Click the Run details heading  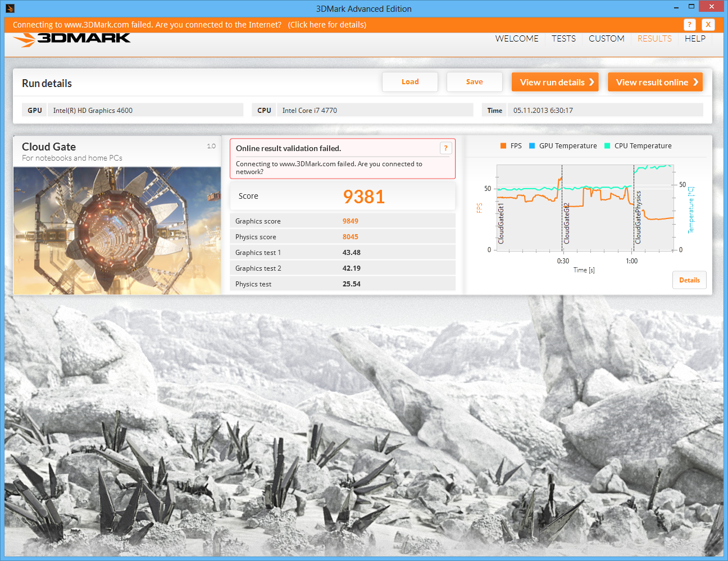click(x=47, y=83)
